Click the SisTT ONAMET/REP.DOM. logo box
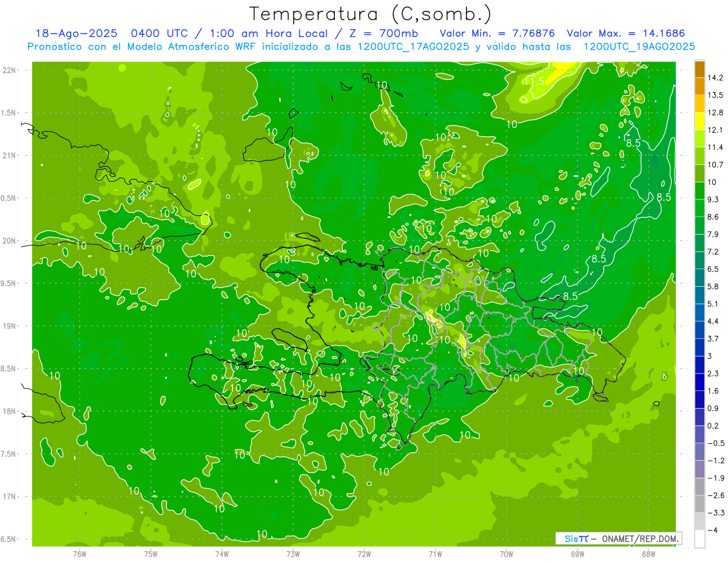728x562 pixels. pos(618,538)
